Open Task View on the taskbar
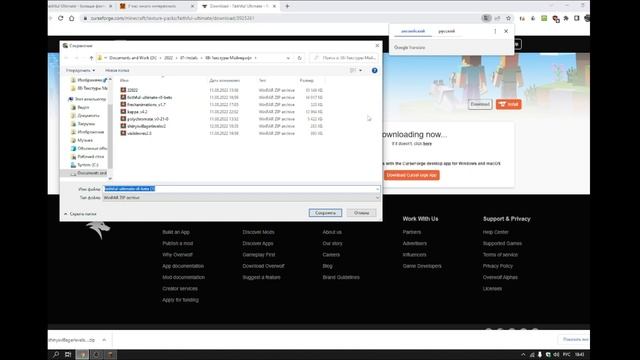Viewport: 640px width, 360px height. click(x=68, y=354)
